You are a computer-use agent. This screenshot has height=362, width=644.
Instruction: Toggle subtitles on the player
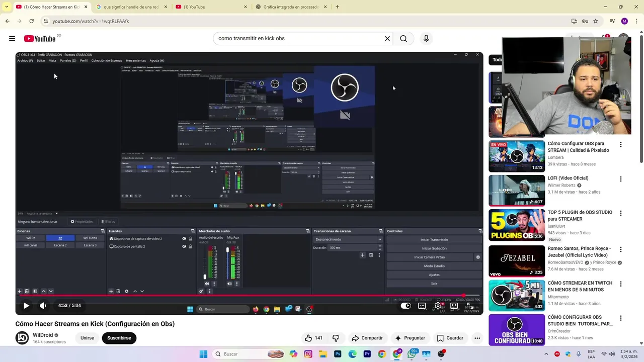422,306
